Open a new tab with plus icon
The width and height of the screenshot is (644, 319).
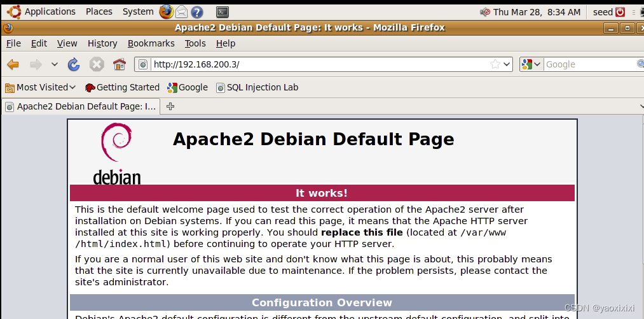click(x=170, y=106)
